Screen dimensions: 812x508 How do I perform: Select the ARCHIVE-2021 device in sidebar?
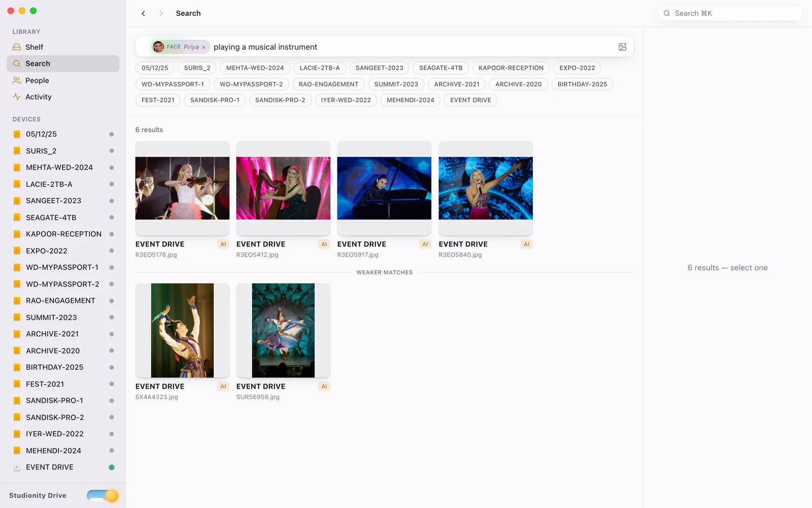coord(63,334)
